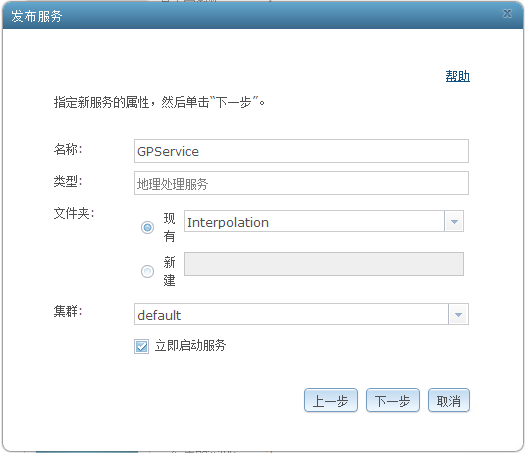The height and width of the screenshot is (453, 525).
Task: Cancel with the 取消 button
Action: [x=449, y=400]
